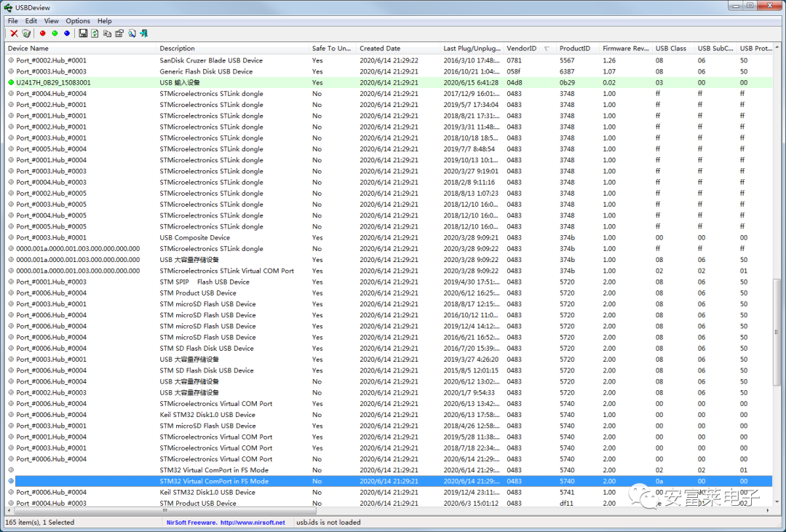The image size is (786, 532).
Task: Click status dot of USB Composite Device row
Action: point(11,238)
